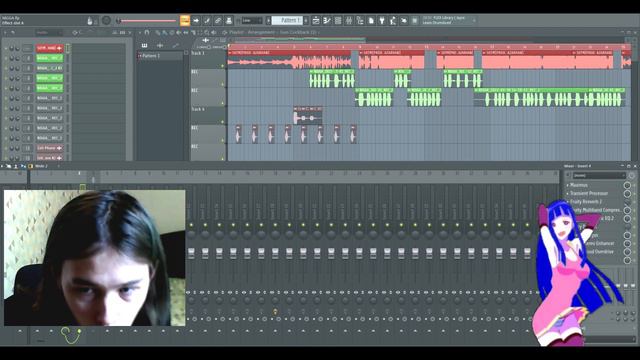Screen dimensions: 640x360
Task: Select the first red audio clip on Track 1
Action: point(289,59)
